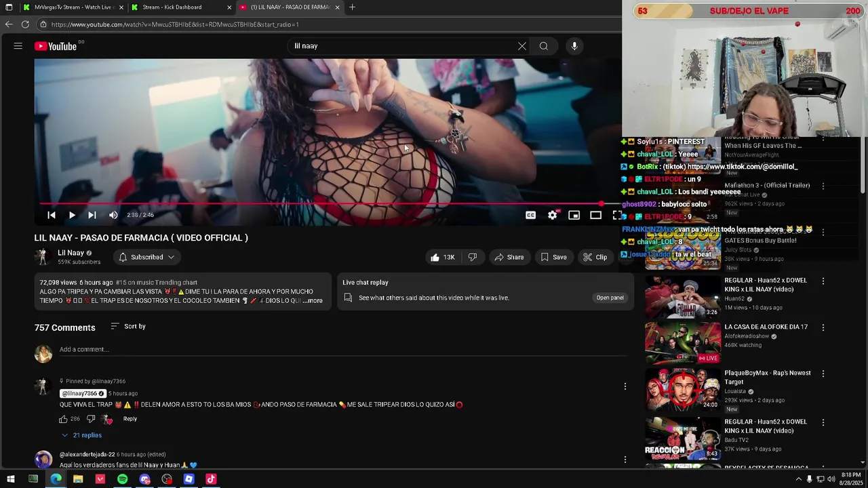Screen dimensions: 868x488
Task: Toggle theater mode view
Action: click(595, 215)
